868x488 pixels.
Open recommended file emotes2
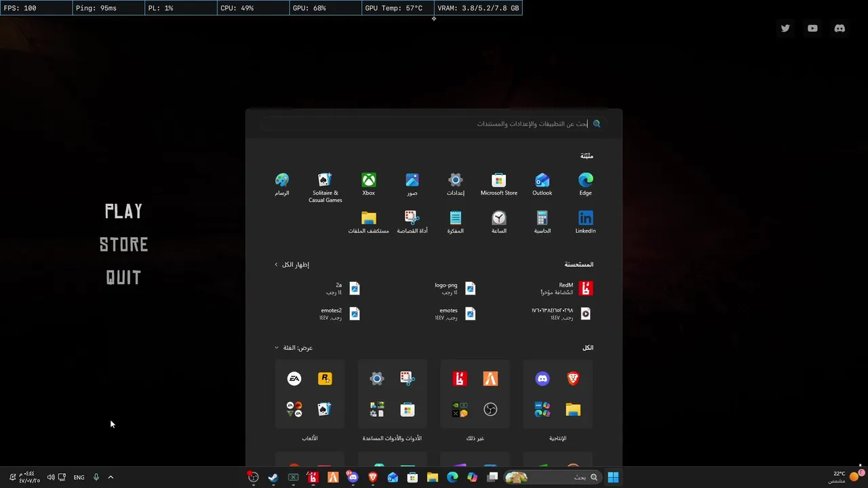[340, 314]
